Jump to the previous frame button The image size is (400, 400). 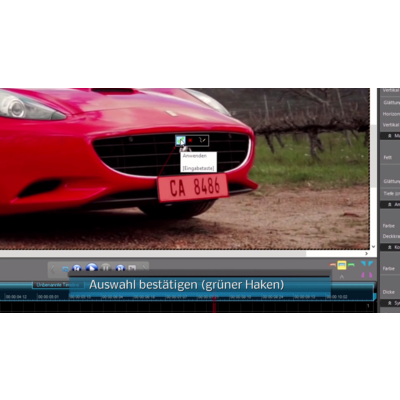pyautogui.click(x=77, y=268)
